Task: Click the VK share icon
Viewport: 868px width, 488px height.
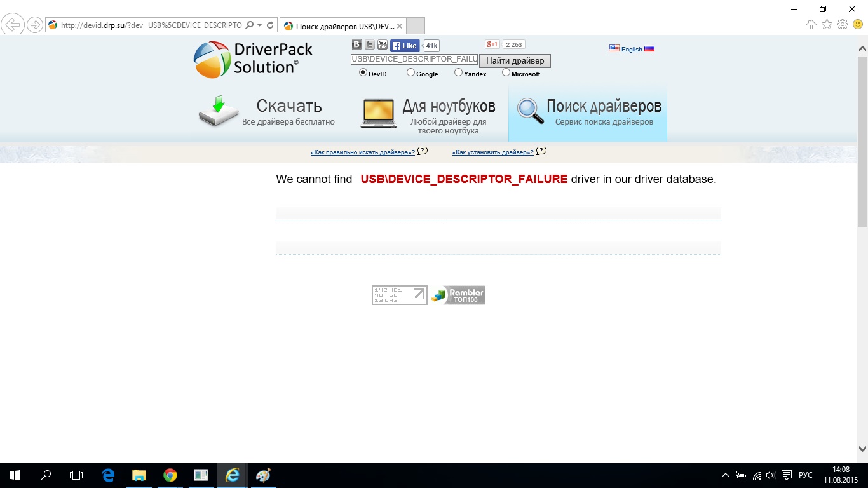Action: (x=357, y=44)
